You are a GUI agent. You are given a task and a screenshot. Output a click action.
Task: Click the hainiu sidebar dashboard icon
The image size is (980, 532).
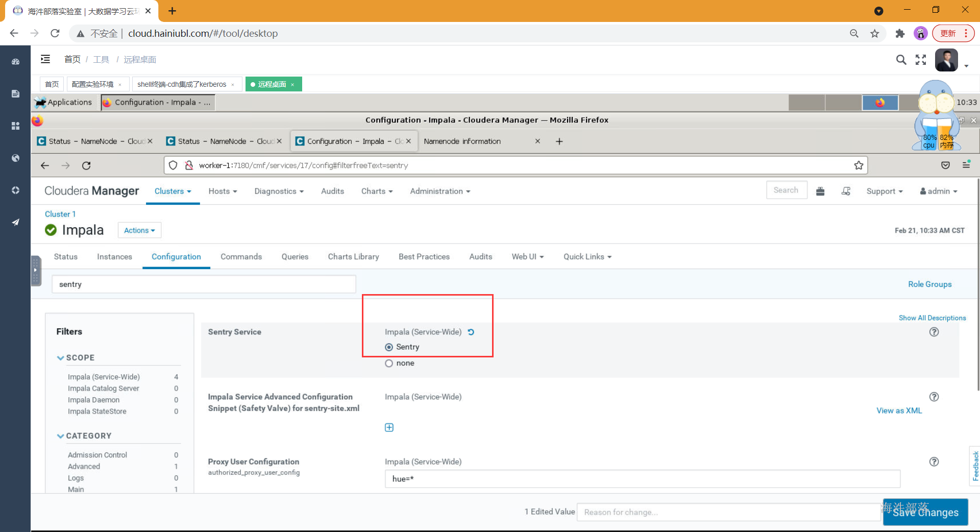tap(15, 62)
